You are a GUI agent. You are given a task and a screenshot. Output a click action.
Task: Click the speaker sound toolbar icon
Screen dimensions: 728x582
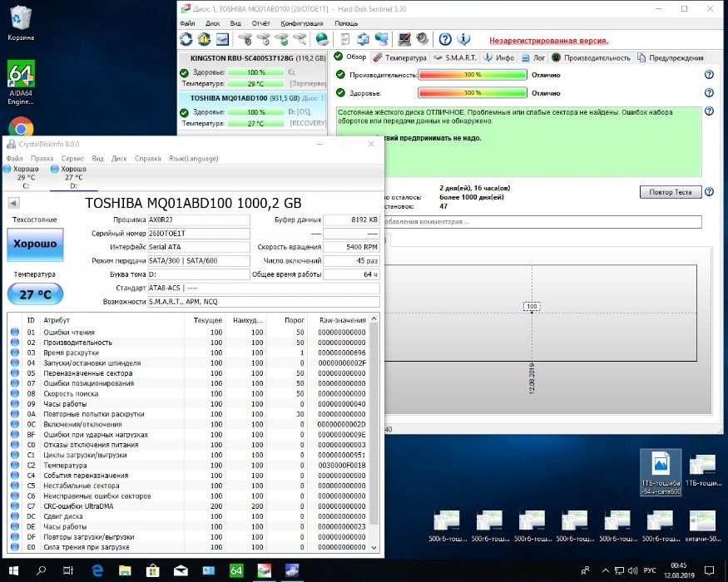[423, 40]
